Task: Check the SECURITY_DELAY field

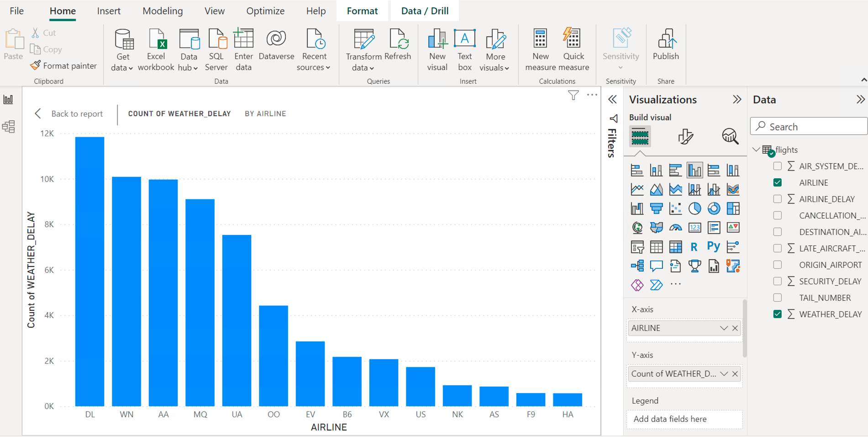Action: coord(778,281)
